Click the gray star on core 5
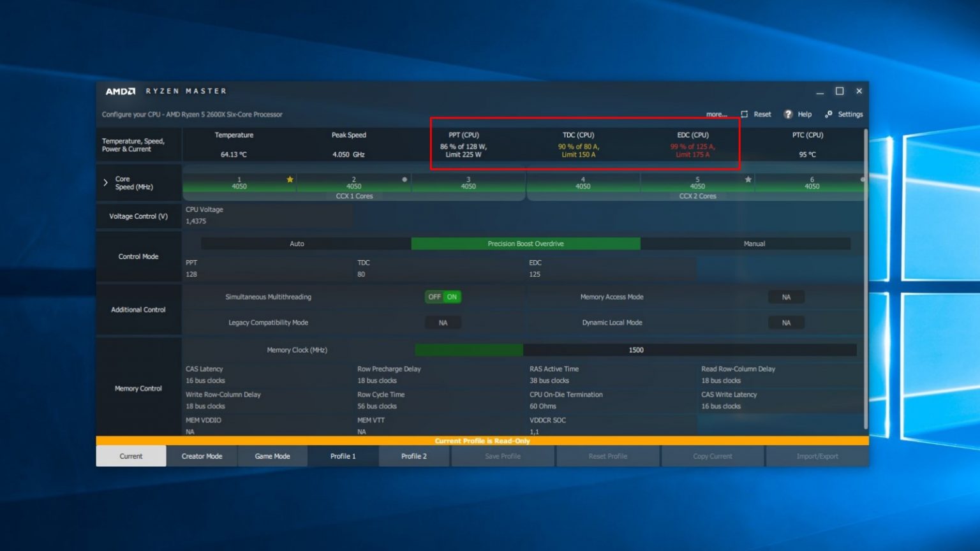This screenshot has height=551, width=980. (748, 180)
